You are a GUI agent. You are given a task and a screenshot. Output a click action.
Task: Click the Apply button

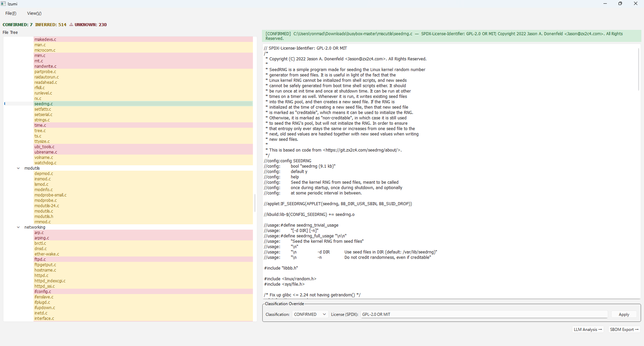pyautogui.click(x=624, y=314)
